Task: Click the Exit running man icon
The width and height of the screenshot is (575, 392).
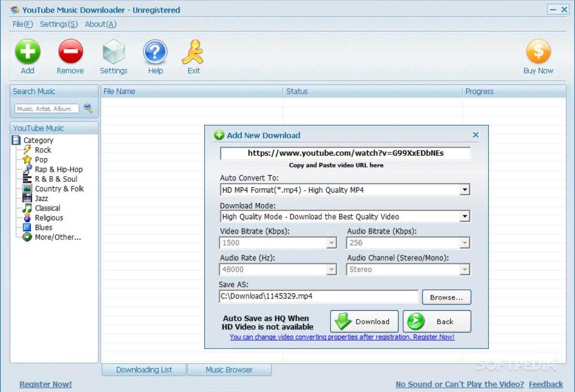Action: 193,52
